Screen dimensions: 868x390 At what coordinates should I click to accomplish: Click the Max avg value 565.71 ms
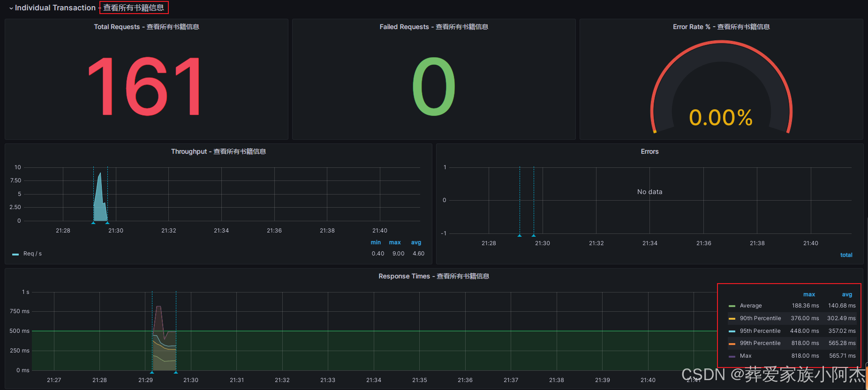click(x=842, y=356)
